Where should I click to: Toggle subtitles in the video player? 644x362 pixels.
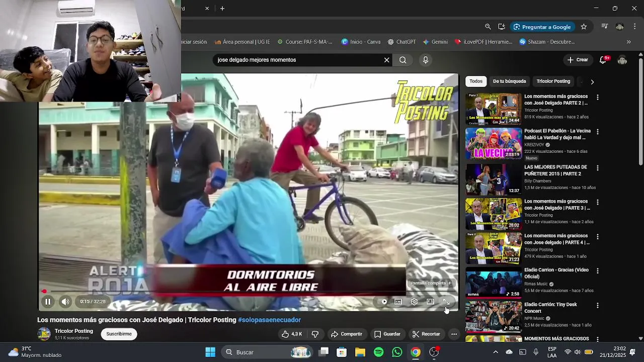pyautogui.click(x=398, y=302)
